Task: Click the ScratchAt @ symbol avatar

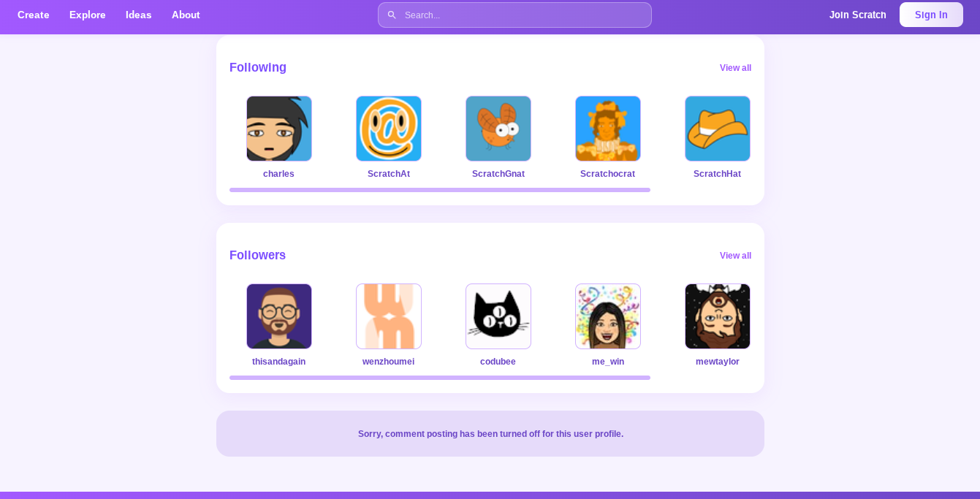Action: click(389, 129)
